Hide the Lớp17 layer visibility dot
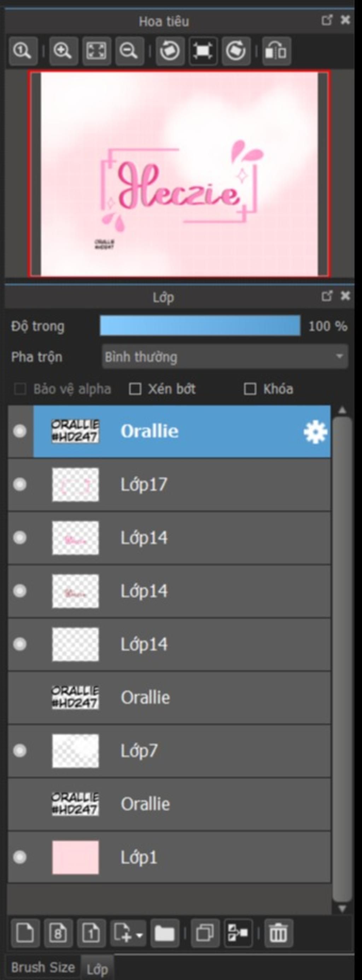The image size is (362, 980). point(20,484)
